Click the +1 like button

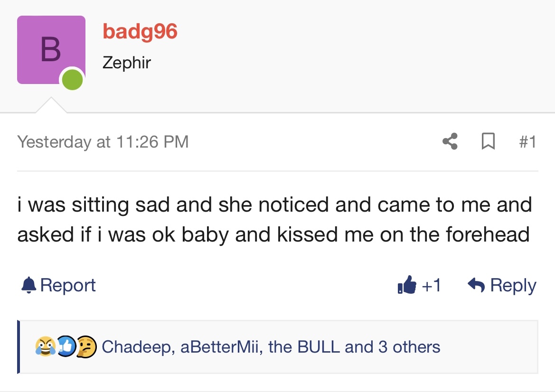coord(431,285)
